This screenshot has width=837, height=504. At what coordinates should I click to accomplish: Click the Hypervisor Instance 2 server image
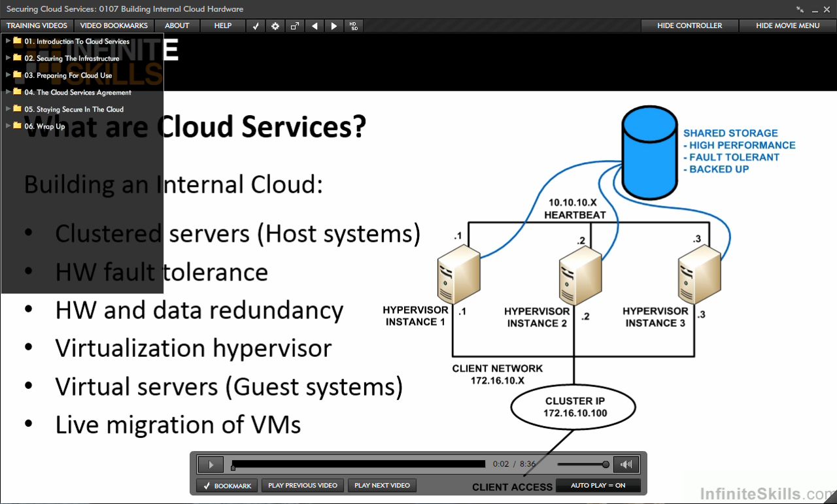point(581,275)
